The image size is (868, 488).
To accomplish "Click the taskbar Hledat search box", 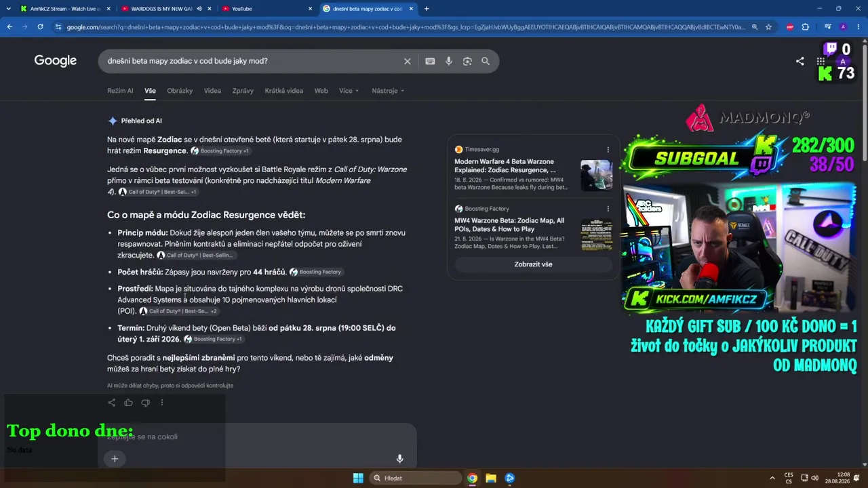I will (x=415, y=478).
